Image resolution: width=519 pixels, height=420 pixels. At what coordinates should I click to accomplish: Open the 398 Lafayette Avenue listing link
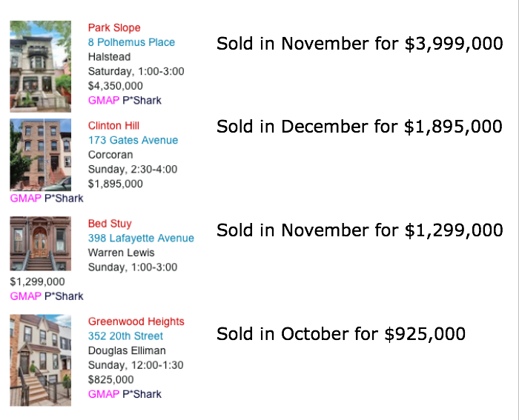141,238
